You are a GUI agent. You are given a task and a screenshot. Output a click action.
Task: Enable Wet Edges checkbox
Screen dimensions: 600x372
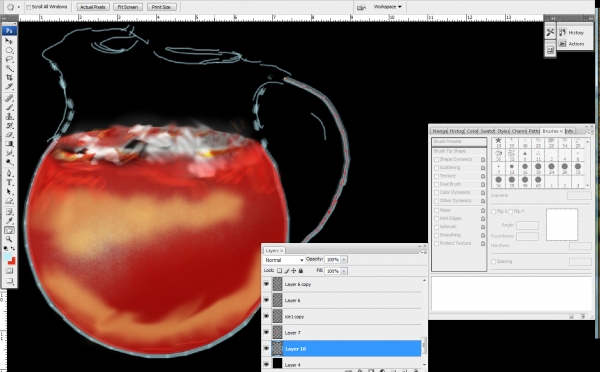click(x=436, y=219)
